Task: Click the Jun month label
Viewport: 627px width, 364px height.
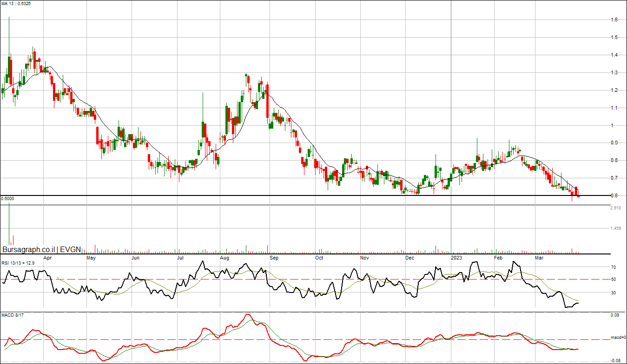Action: tap(136, 257)
